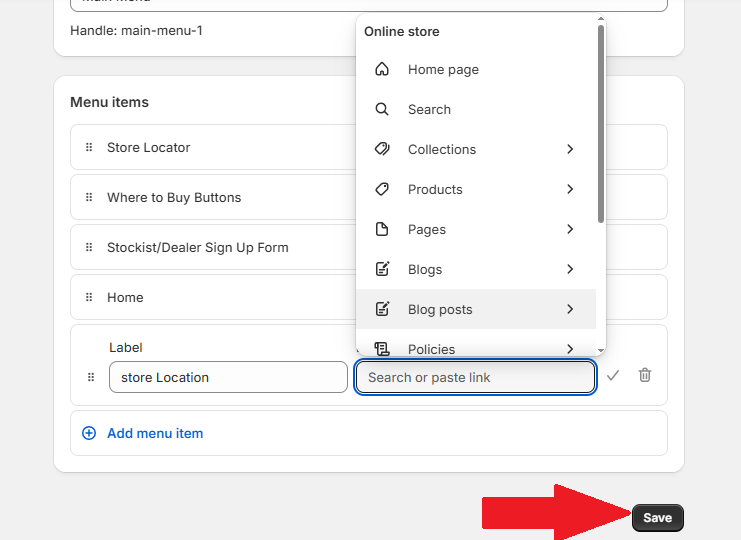This screenshot has width=741, height=540.
Task: Click the dropdown list scrollbar
Action: [x=601, y=120]
